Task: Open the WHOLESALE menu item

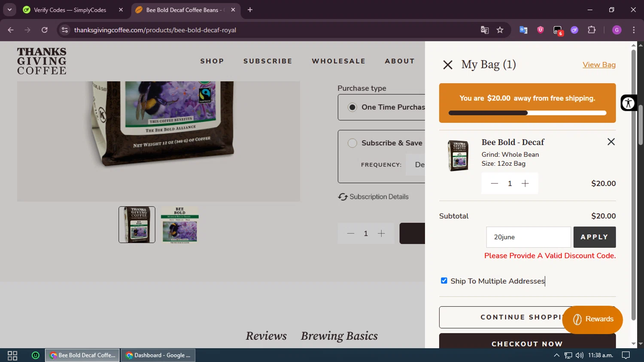Action: tap(339, 61)
